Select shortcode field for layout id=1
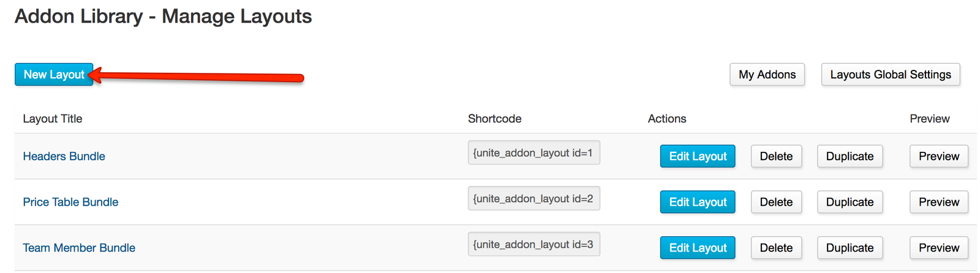The height and width of the screenshot is (273, 980). click(533, 153)
